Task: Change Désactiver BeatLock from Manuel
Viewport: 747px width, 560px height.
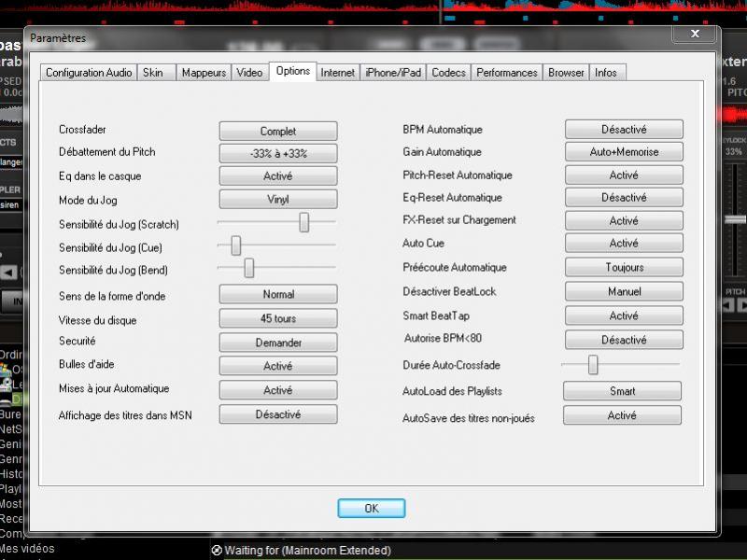Action: tap(624, 291)
